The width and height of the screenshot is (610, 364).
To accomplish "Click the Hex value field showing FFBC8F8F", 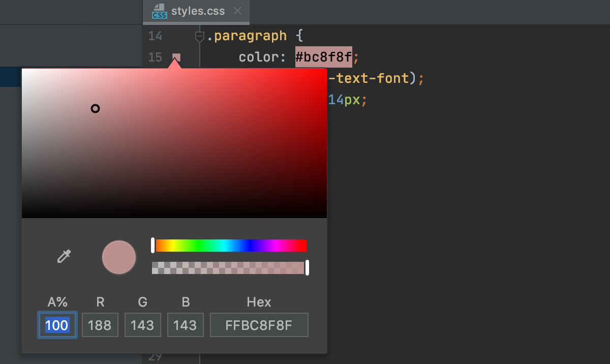I will click(259, 324).
